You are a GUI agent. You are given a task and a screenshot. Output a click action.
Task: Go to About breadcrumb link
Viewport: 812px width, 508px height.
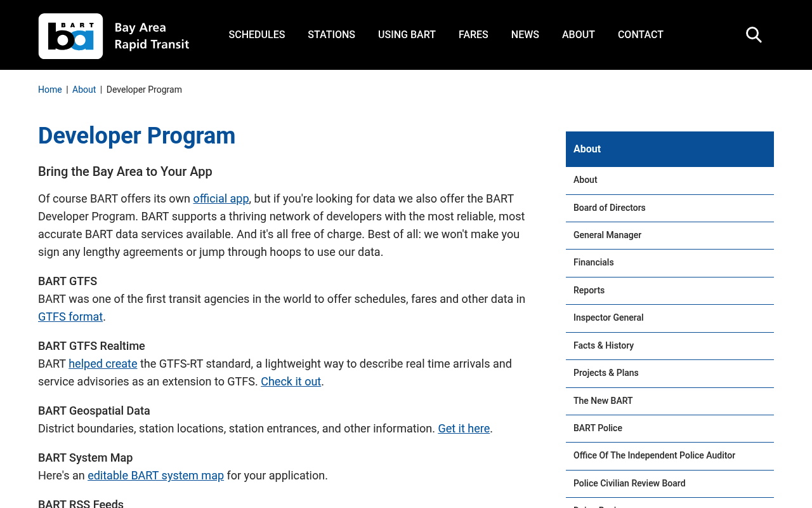click(x=84, y=90)
